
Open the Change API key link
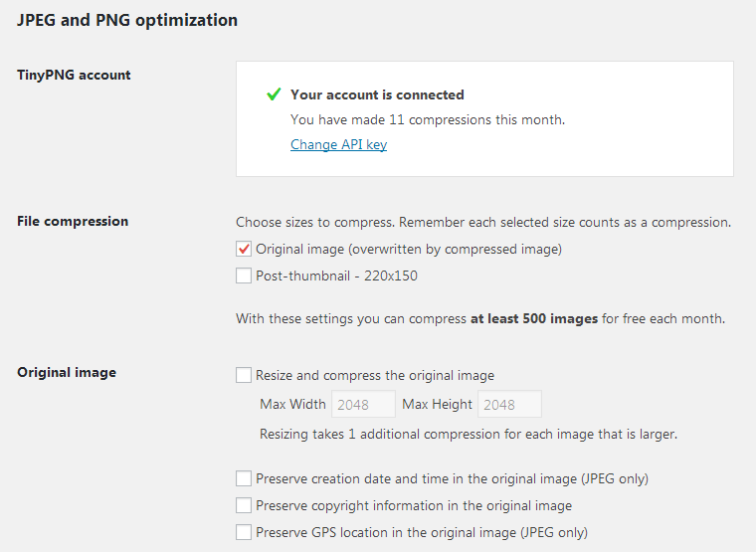coord(338,144)
